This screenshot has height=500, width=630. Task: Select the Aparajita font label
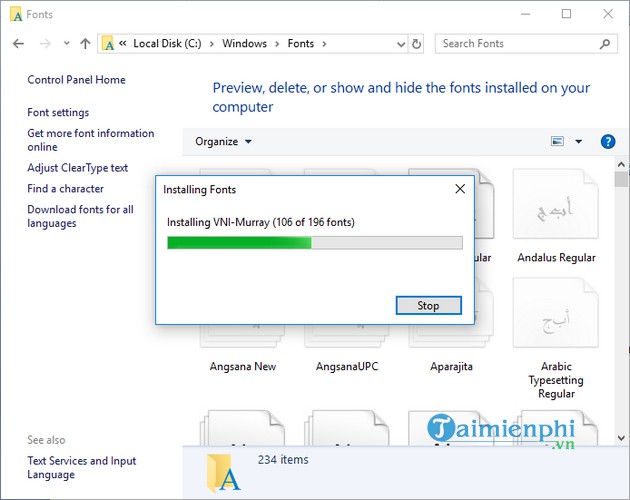point(451,367)
